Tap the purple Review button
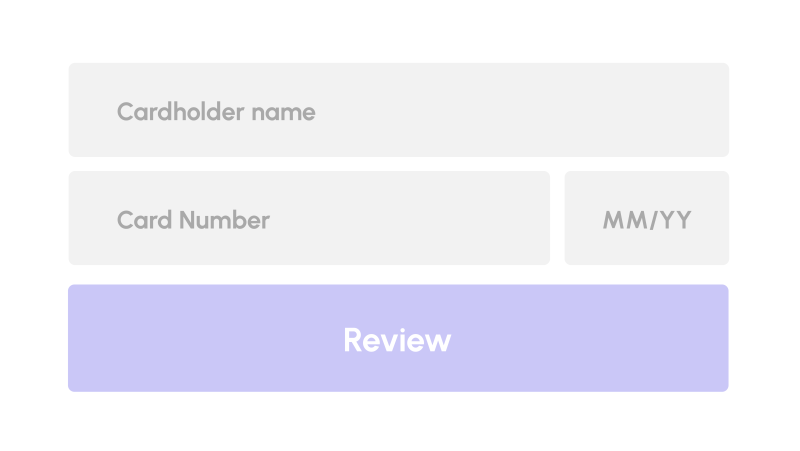 point(398,338)
